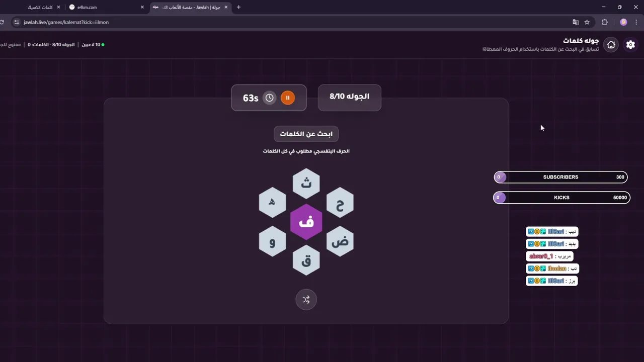Pause the round with the orange pause button
Viewport: 644px width, 362px height.
click(x=288, y=98)
